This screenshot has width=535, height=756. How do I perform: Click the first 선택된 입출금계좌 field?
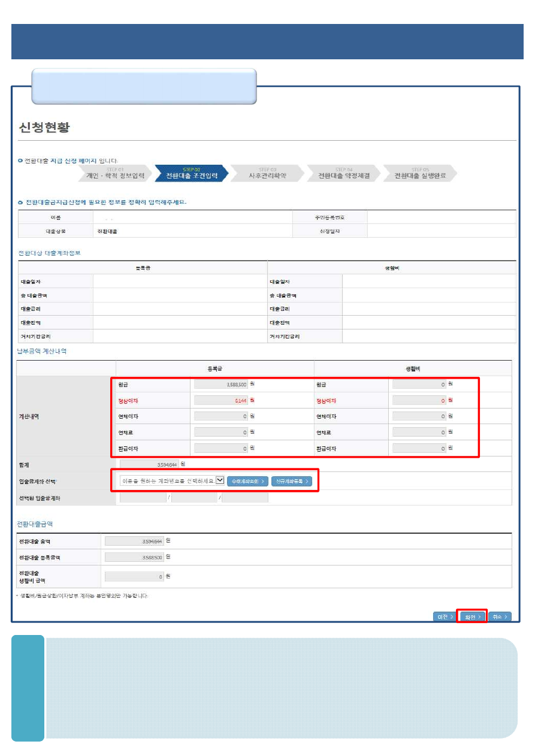pyautogui.click(x=143, y=497)
